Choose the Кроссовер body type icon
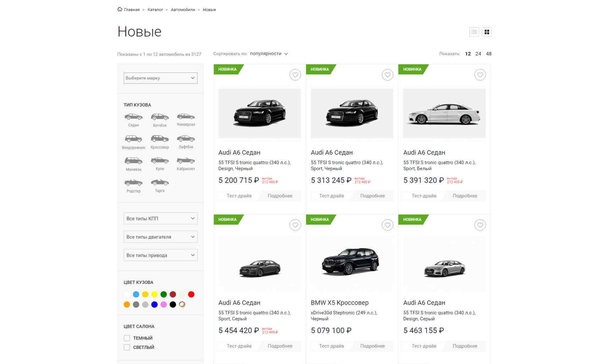The image size is (609, 364). point(159,139)
